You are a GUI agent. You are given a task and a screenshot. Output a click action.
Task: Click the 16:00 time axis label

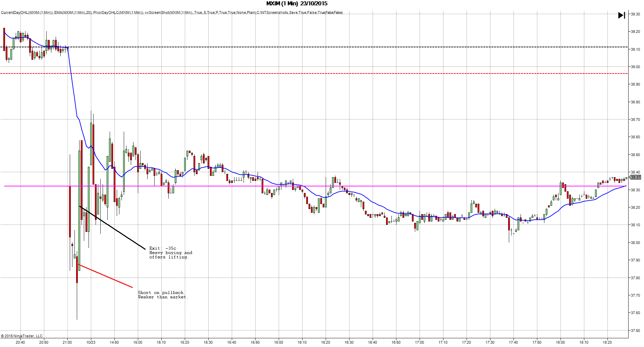coord(278,342)
